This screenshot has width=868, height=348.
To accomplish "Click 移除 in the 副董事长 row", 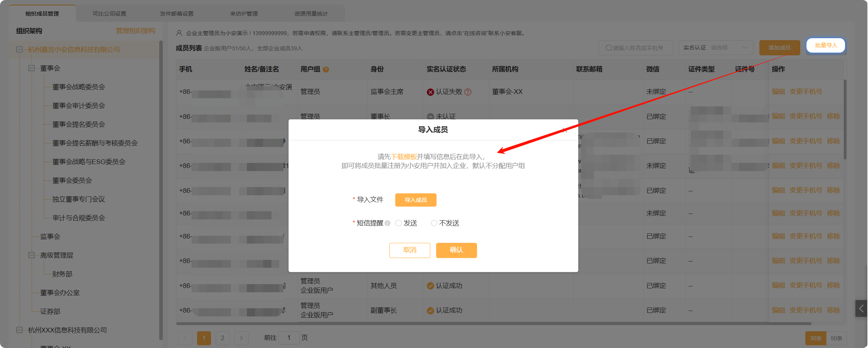I will (833, 310).
